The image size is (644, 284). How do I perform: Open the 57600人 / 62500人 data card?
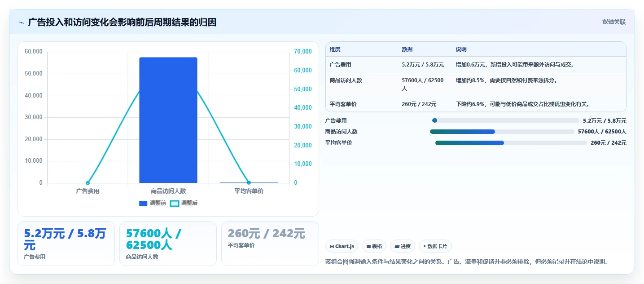tap(168, 244)
